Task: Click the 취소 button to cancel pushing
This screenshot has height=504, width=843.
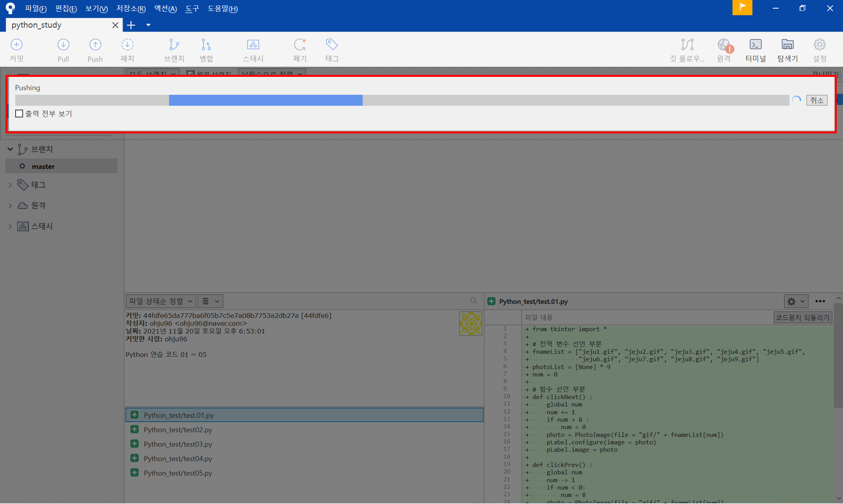Action: click(816, 100)
